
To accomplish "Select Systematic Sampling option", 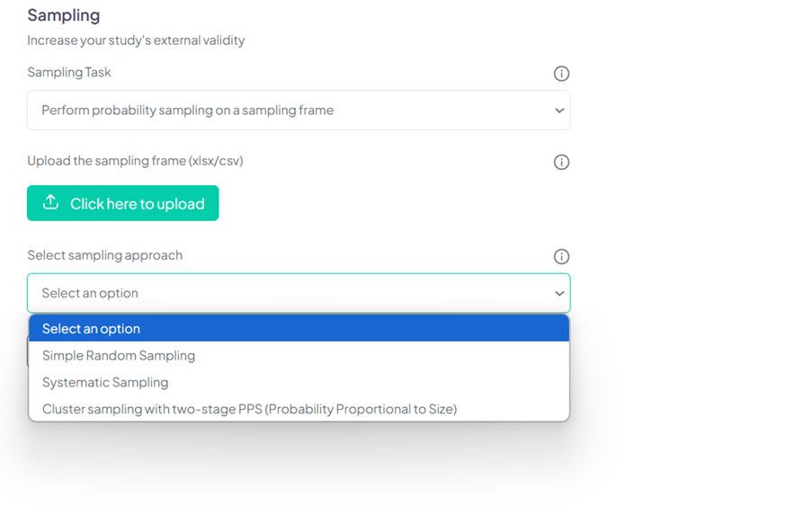I will 105,383.
